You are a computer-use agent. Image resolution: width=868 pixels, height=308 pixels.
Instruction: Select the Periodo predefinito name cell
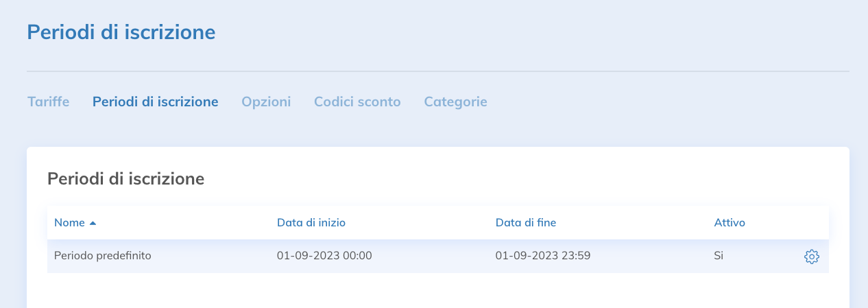pyautogui.click(x=103, y=256)
